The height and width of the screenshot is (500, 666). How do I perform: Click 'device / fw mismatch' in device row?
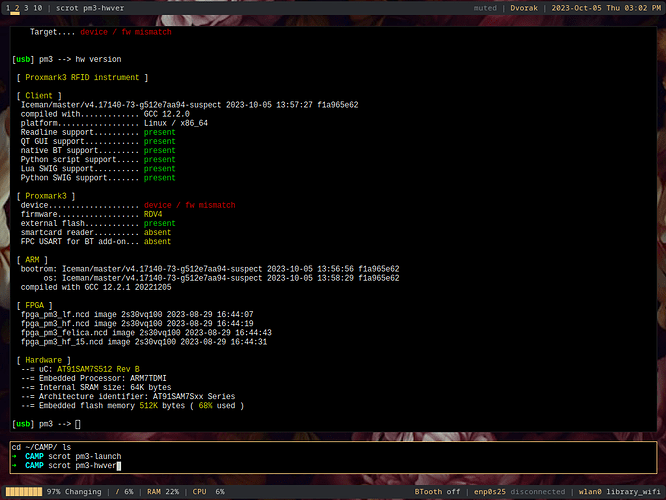[x=189, y=205]
